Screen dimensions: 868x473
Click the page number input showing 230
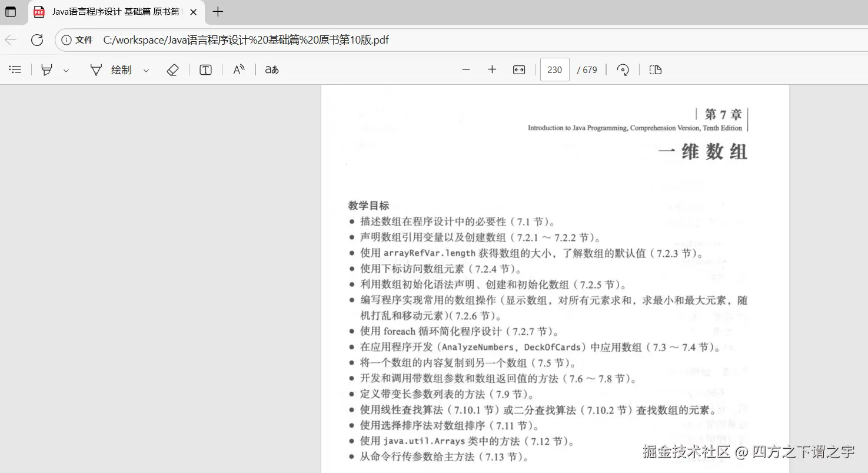[554, 70]
